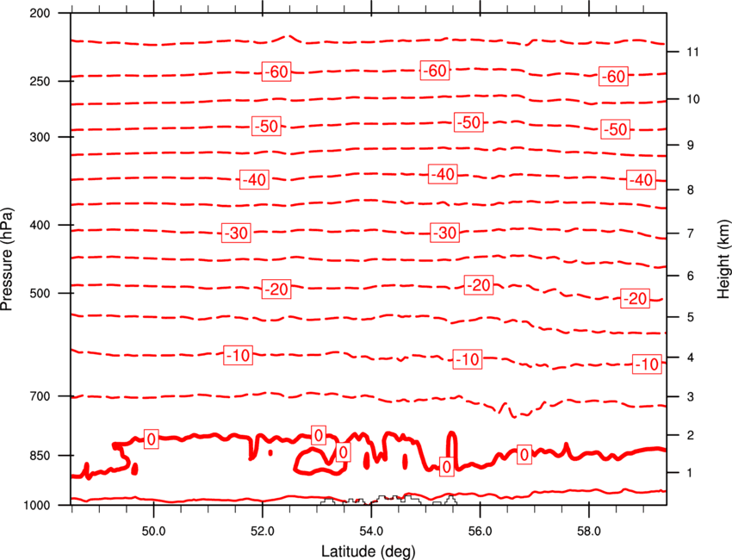Select the 200 pressure axis label

(x=40, y=13)
